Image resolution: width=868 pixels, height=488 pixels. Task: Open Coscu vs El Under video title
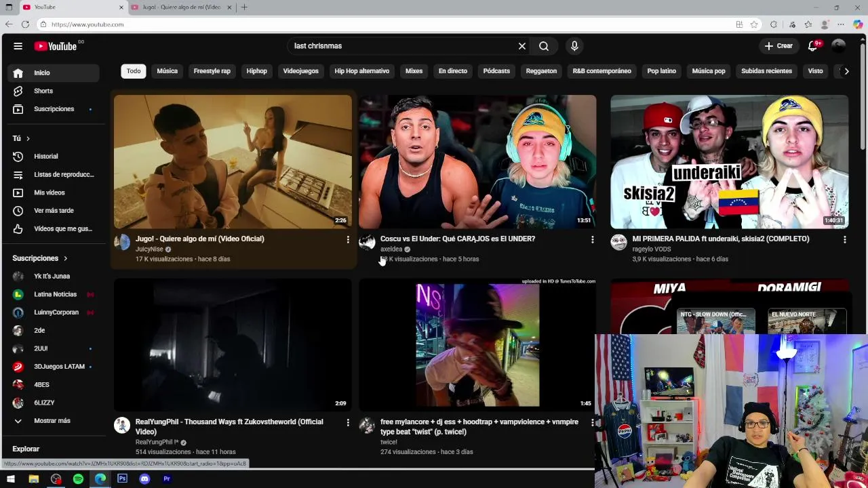click(x=458, y=239)
